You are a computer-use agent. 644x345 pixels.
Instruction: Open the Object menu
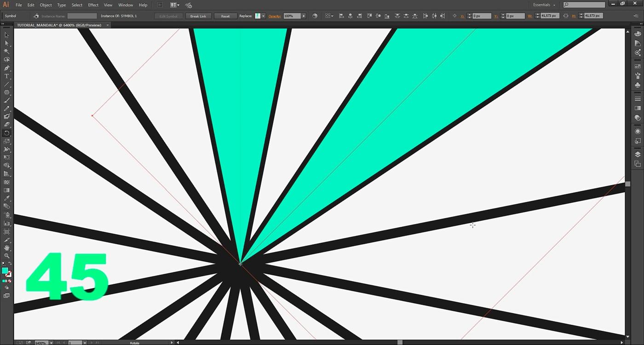[x=46, y=5]
